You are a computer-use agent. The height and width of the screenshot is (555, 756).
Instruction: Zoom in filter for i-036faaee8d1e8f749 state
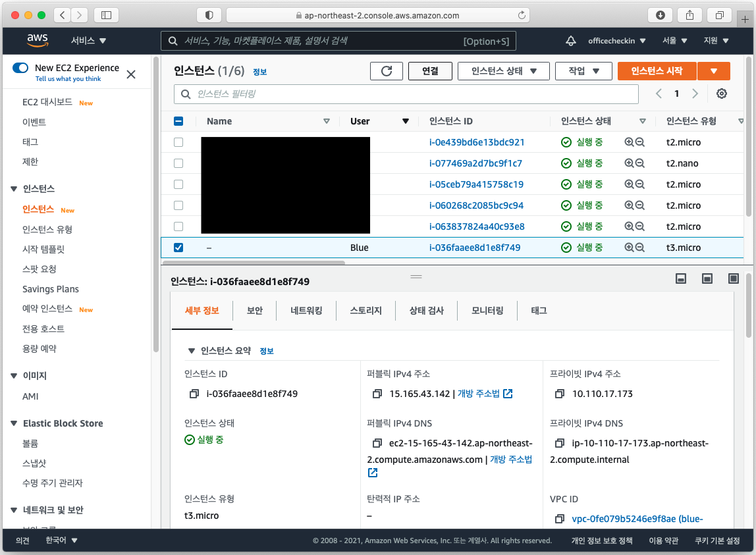tap(629, 248)
